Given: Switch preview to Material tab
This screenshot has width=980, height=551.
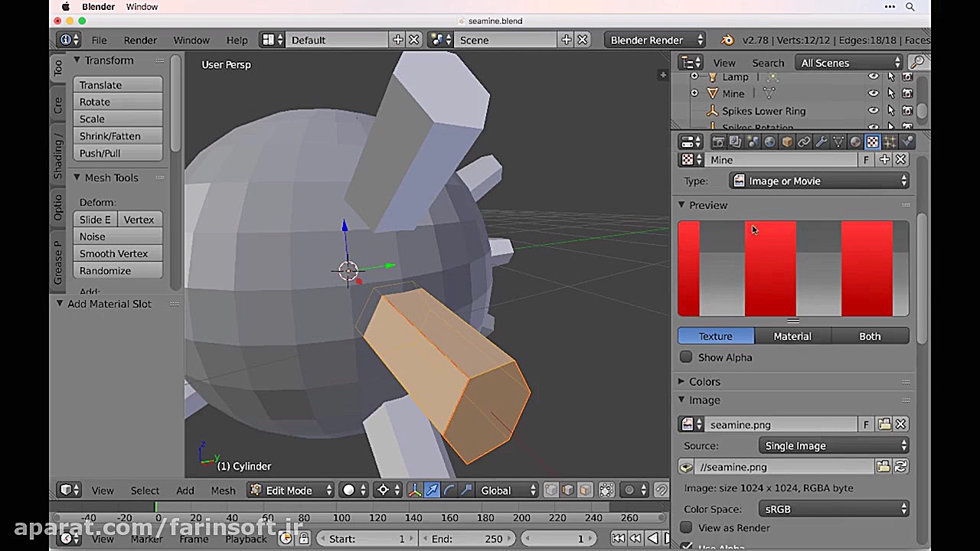Looking at the screenshot, I should pyautogui.click(x=792, y=336).
